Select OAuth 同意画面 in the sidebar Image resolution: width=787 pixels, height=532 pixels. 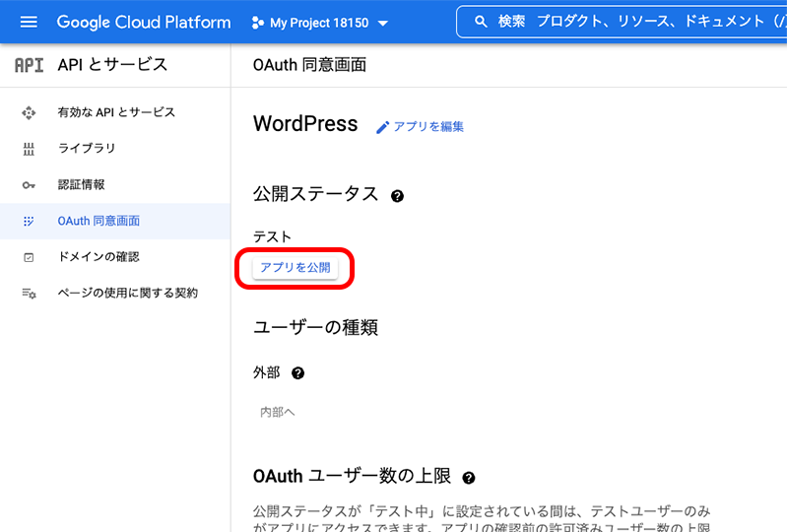click(x=98, y=221)
